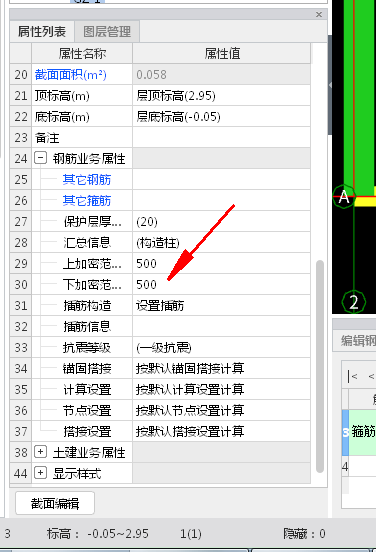Select the 保护层厚 value (20)
Image resolution: width=376 pixels, height=552 pixels.
click(x=221, y=221)
